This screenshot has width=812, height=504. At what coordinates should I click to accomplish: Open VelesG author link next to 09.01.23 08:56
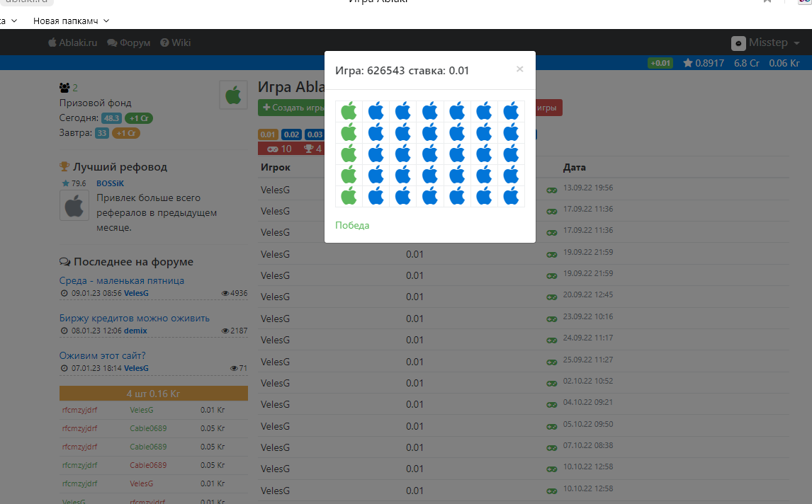click(x=136, y=293)
